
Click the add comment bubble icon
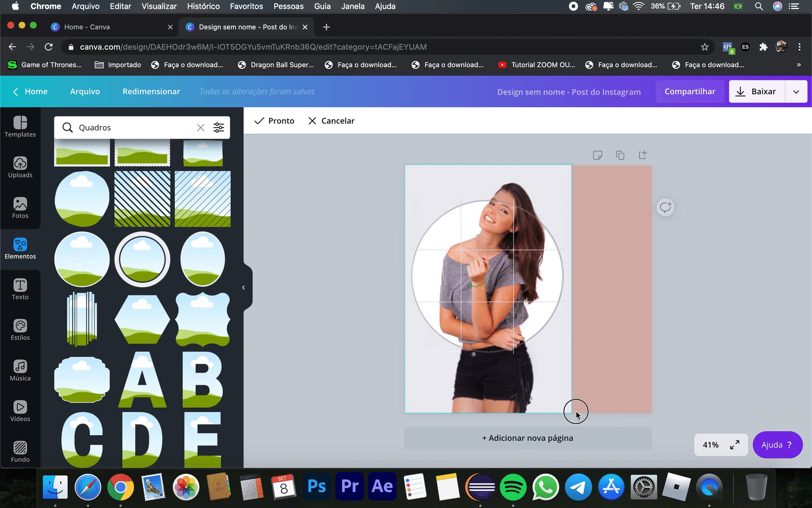click(x=665, y=207)
